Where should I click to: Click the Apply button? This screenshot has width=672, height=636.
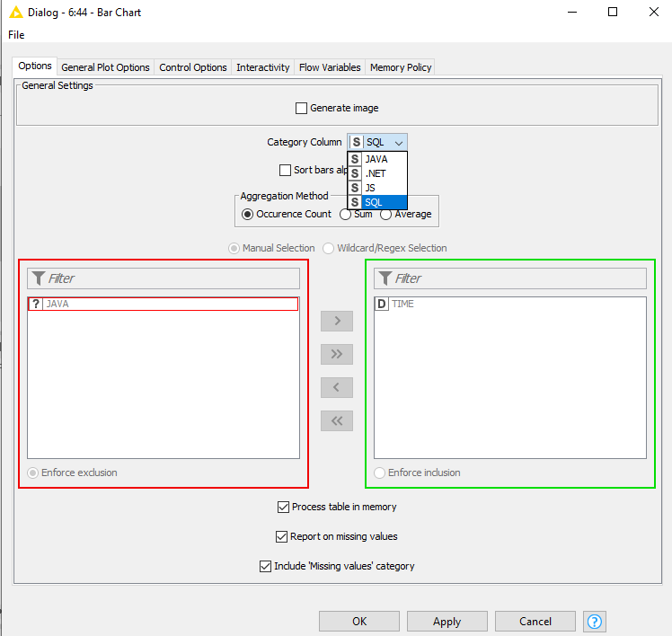pos(447,621)
